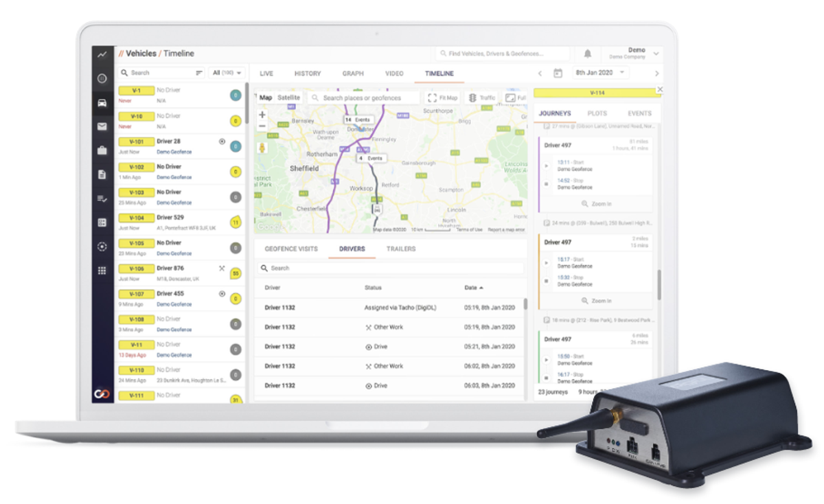Click the 4 Events map marker
This screenshot has width=824, height=504.
[x=371, y=158]
